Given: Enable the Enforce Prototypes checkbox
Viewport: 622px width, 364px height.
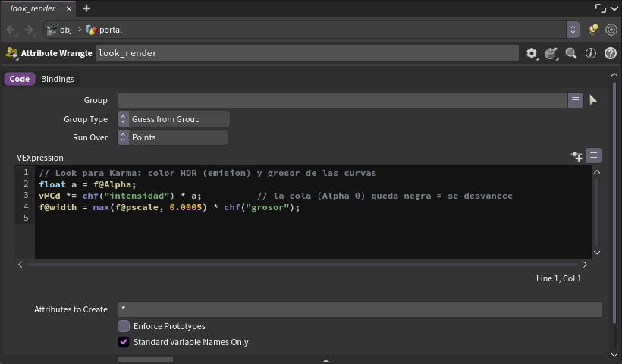Looking at the screenshot, I should 124,326.
